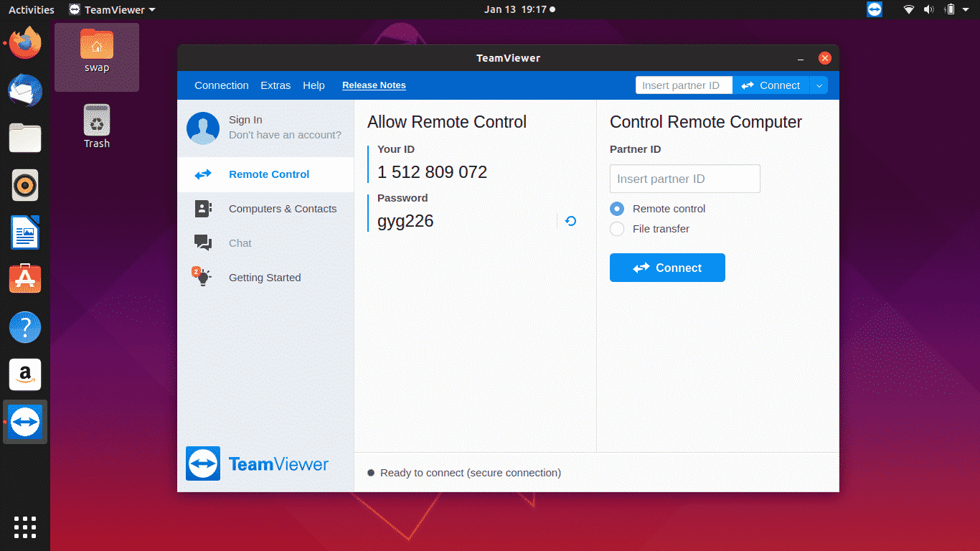980x551 pixels.
Task: Click the TeamViewer tray icon in top bar
Action: click(874, 9)
